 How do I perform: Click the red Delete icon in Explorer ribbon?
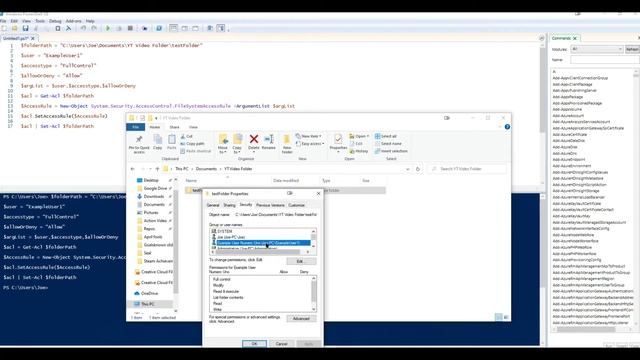(254, 139)
